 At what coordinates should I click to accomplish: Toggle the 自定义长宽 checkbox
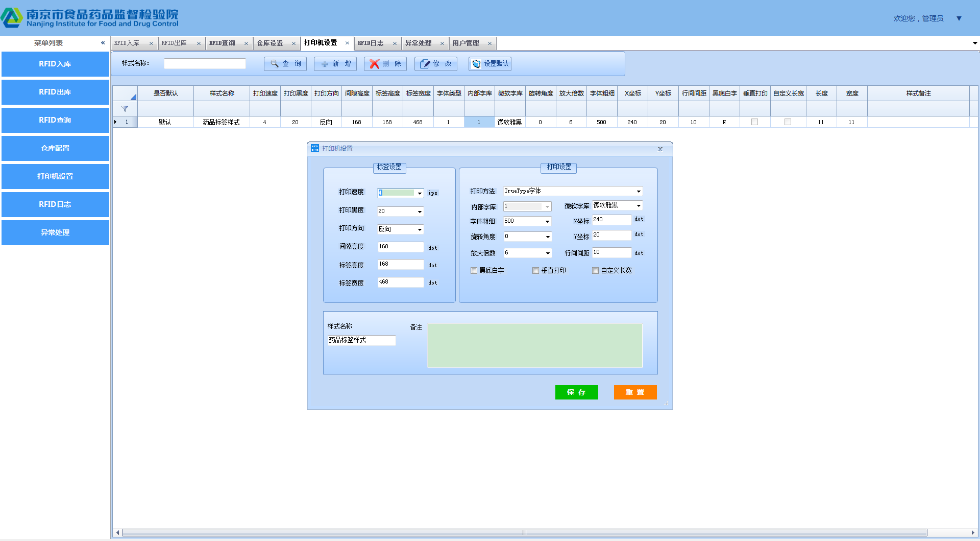click(x=595, y=271)
